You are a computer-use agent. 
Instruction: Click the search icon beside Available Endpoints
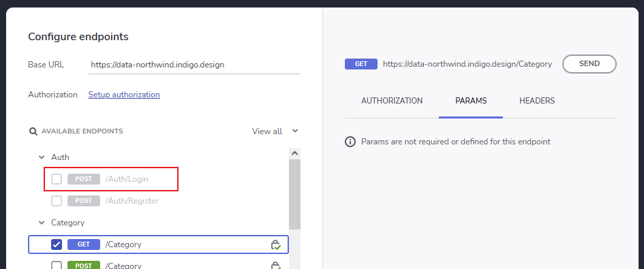tap(33, 131)
